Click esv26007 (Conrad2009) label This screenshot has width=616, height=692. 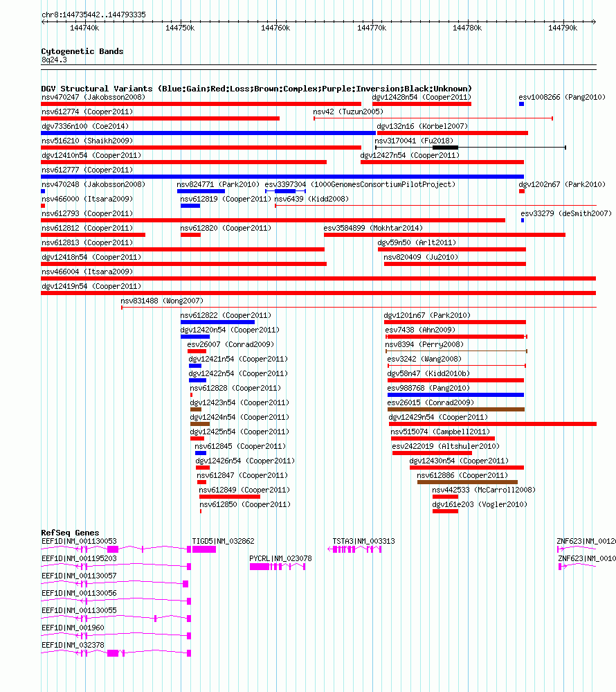click(x=230, y=345)
